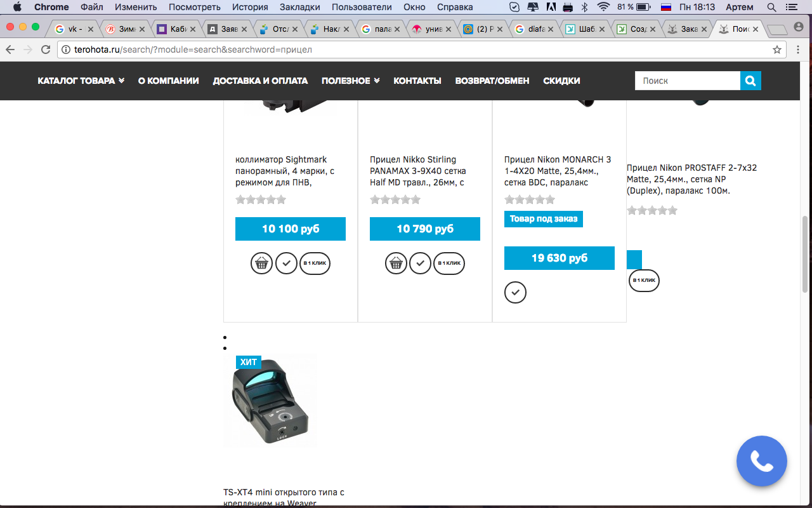Toggle compare checkmark for Nikon MONARCH 3
The height and width of the screenshot is (508, 812).
[515, 292]
